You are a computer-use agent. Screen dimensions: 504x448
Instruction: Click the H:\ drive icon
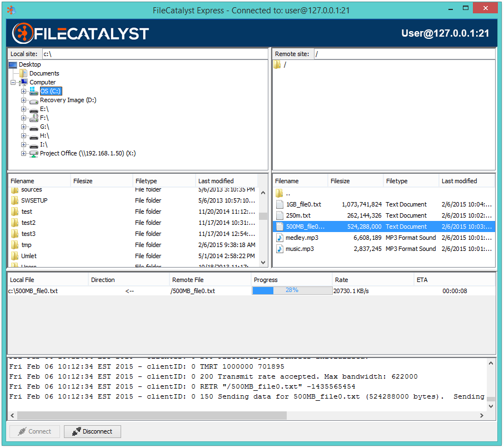click(34, 137)
